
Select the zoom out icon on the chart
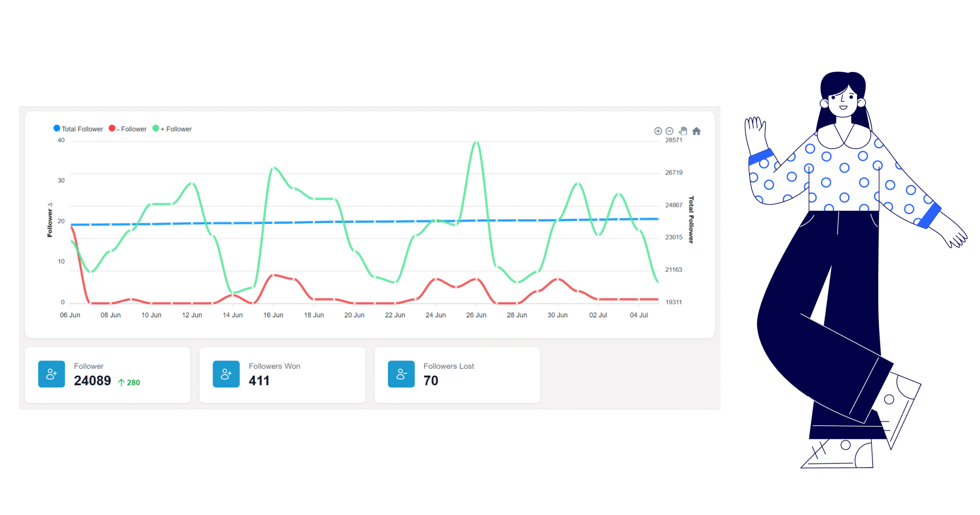(670, 131)
